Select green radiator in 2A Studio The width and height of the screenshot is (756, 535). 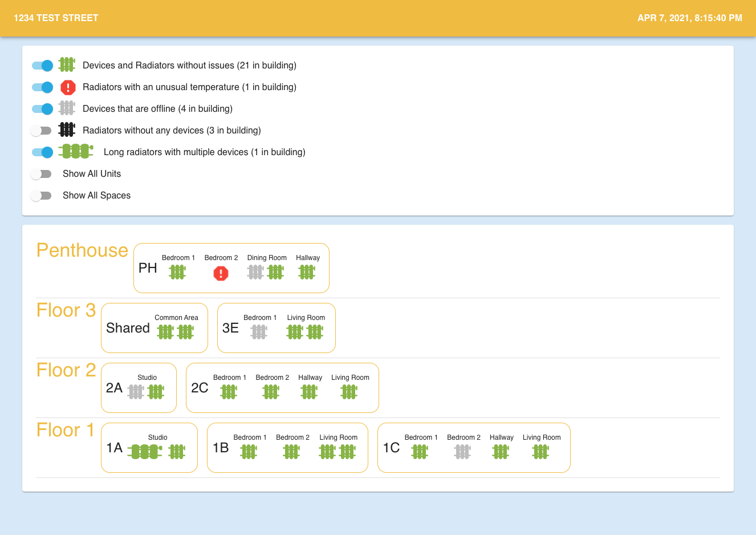tap(156, 392)
